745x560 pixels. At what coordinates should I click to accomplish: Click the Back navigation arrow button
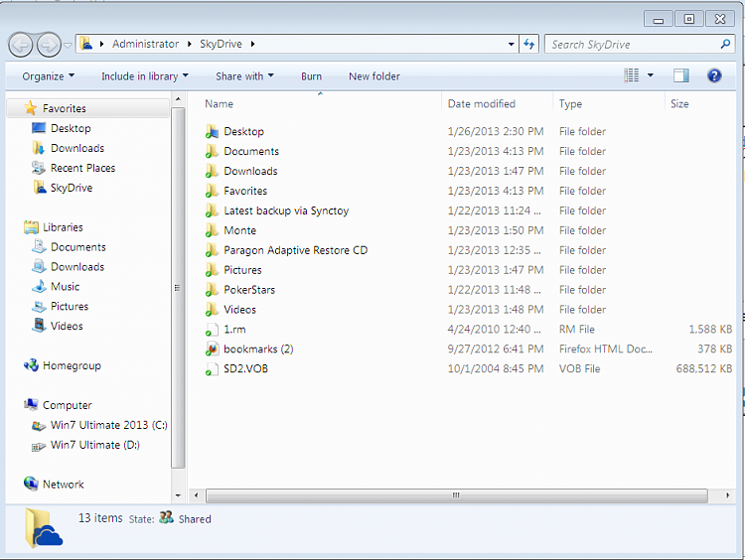(21, 45)
